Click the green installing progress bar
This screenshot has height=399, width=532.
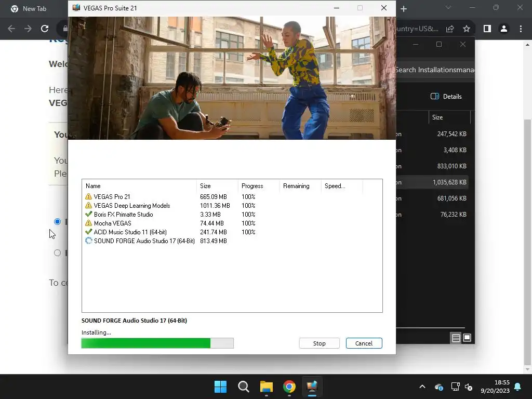coord(157,343)
